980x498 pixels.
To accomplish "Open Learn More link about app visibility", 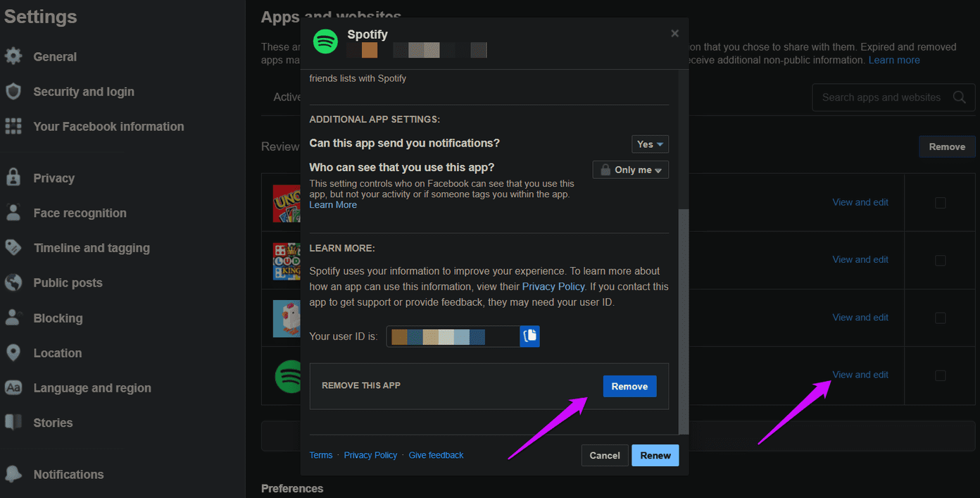I will (333, 205).
